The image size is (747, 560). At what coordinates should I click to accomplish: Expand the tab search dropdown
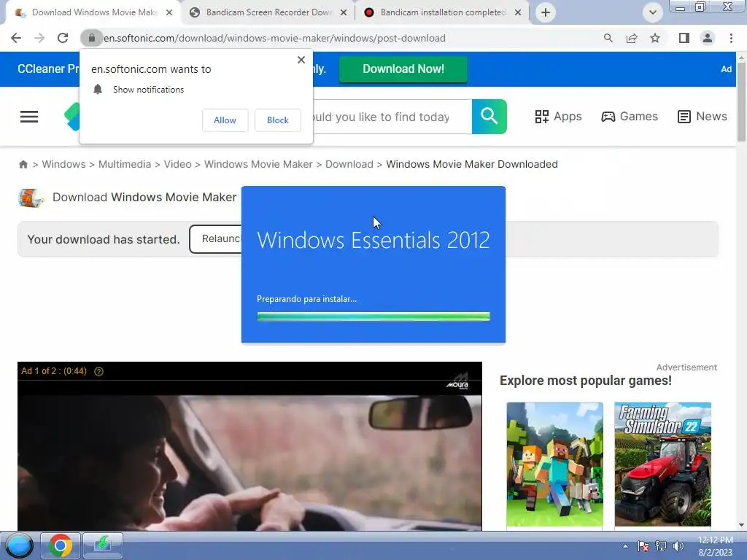pos(653,12)
